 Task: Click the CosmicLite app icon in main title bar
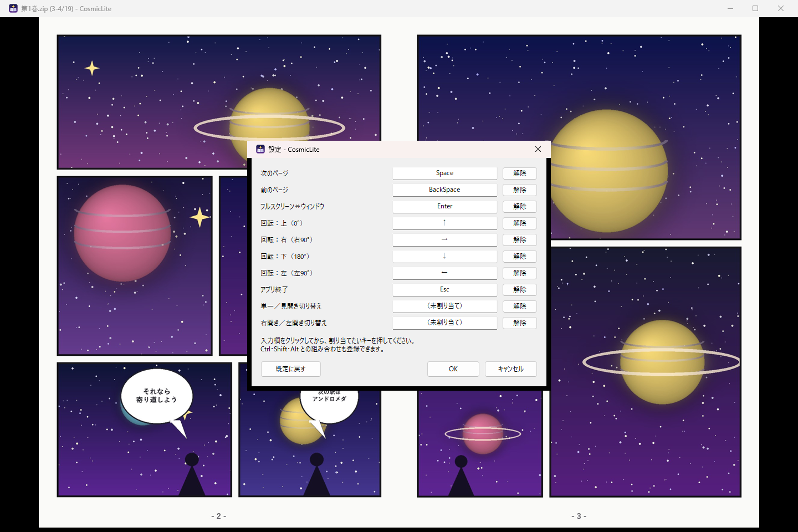click(13, 8)
